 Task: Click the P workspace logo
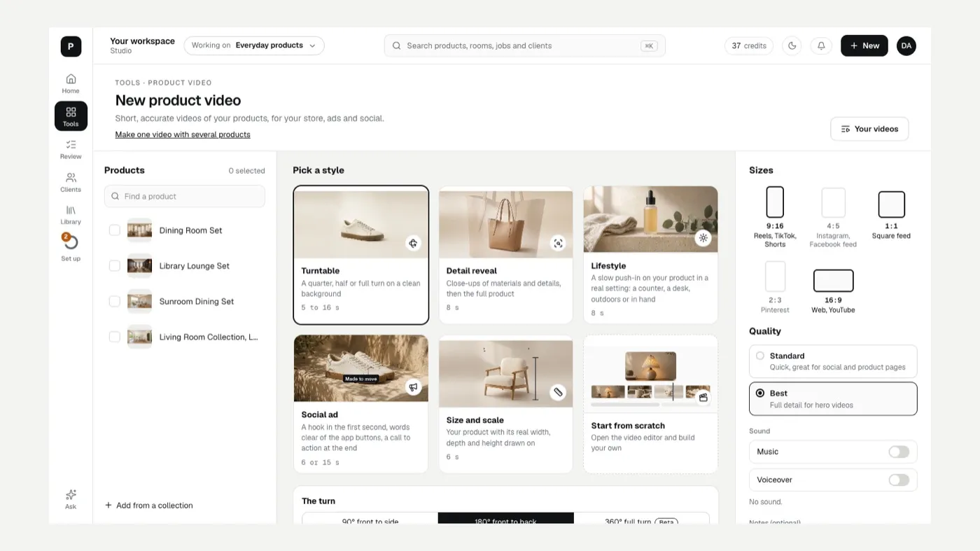[71, 46]
